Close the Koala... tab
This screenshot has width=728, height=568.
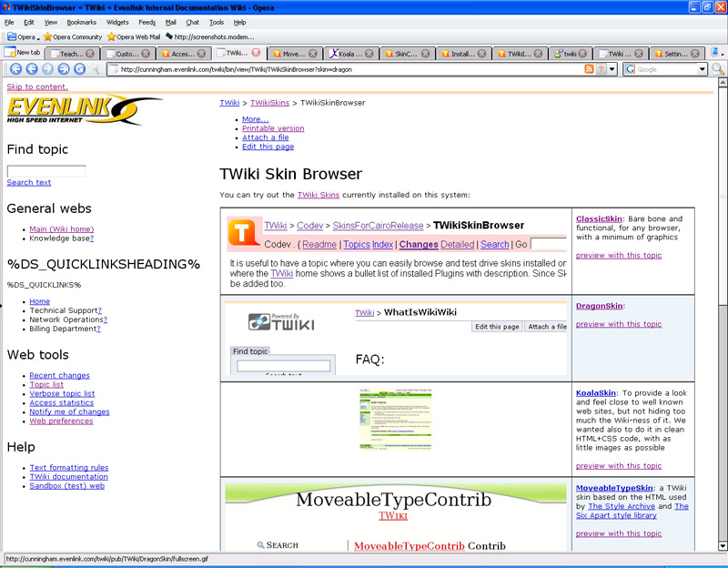tap(369, 54)
